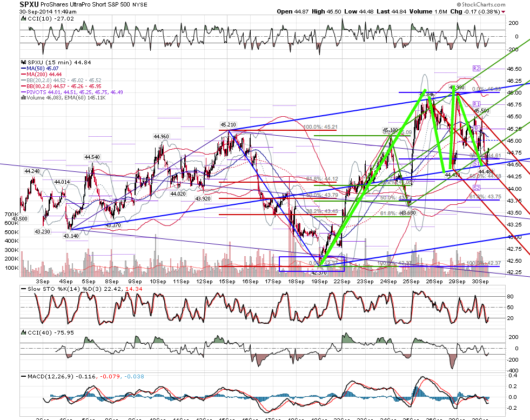
Task: Click the 43.920 low price label
Action: (x=203, y=199)
